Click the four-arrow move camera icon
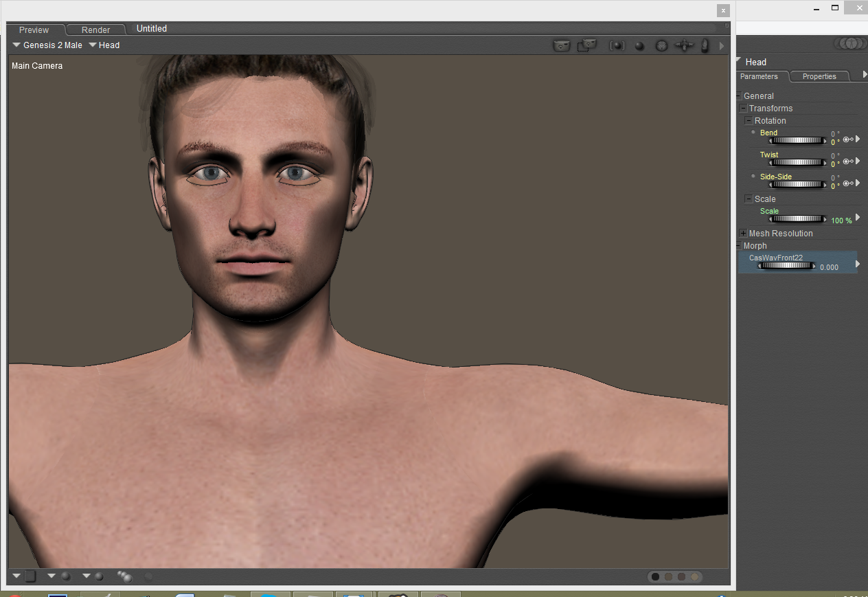The height and width of the screenshot is (597, 868). [684, 46]
